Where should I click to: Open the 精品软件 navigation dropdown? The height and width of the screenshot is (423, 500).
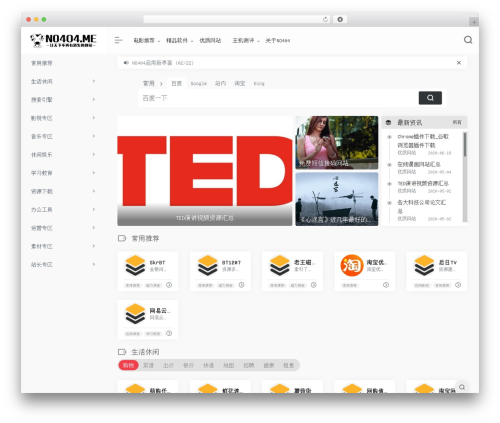[179, 40]
